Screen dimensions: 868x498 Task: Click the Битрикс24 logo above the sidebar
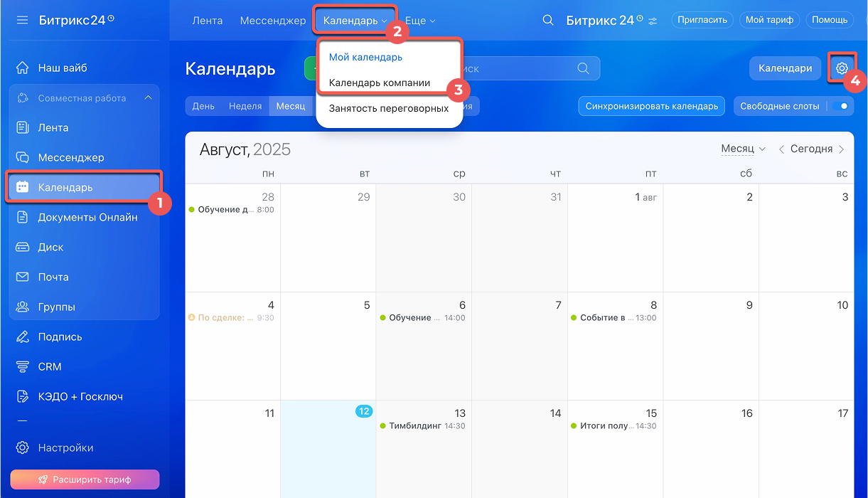coord(76,20)
